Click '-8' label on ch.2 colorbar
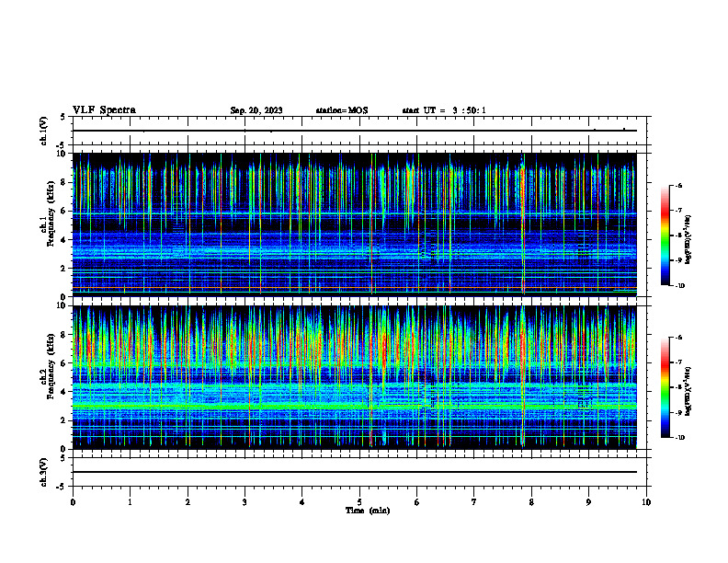The image size is (728, 563). tap(678, 387)
